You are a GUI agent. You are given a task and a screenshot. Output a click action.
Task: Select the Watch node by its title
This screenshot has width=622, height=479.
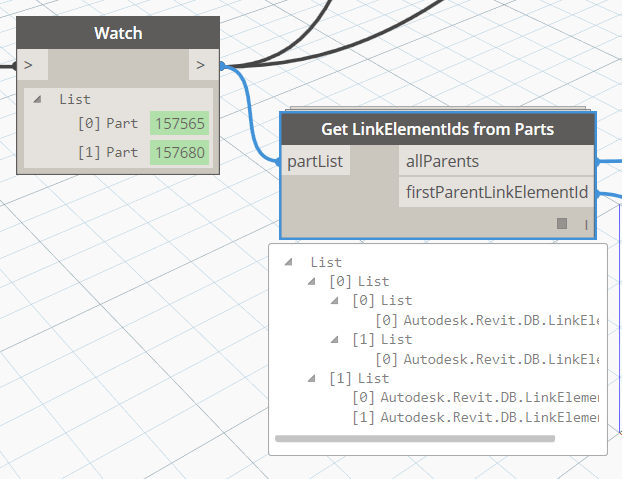pyautogui.click(x=118, y=33)
